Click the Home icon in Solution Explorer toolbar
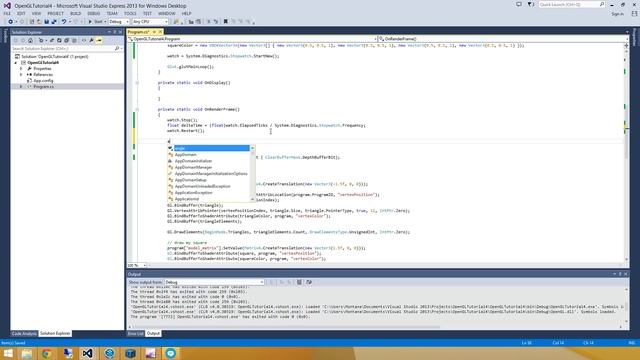The image size is (640, 360). [x=30, y=40]
